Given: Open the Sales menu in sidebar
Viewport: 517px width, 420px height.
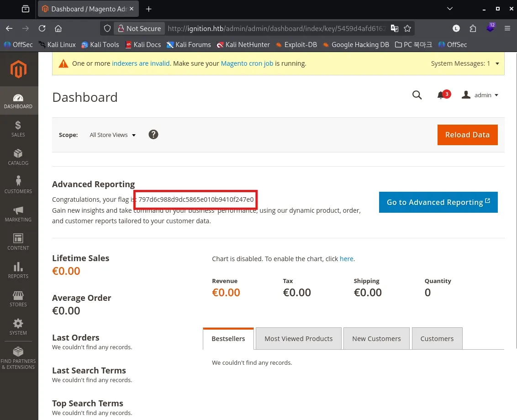Looking at the screenshot, I should pyautogui.click(x=18, y=129).
